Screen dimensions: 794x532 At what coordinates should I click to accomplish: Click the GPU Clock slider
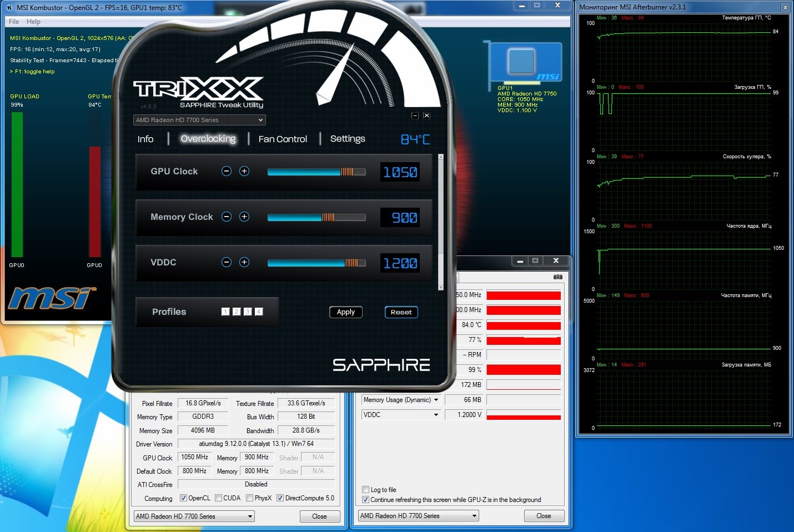pos(316,172)
